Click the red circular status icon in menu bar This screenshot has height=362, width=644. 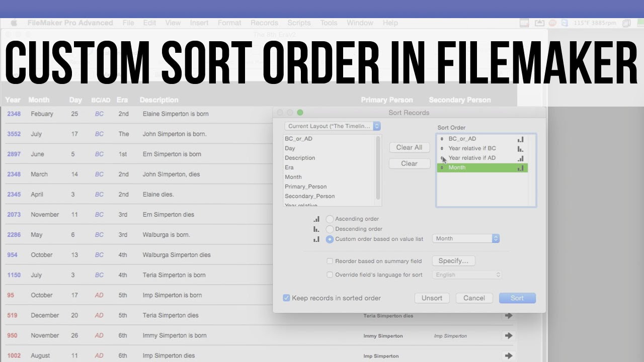tap(552, 23)
